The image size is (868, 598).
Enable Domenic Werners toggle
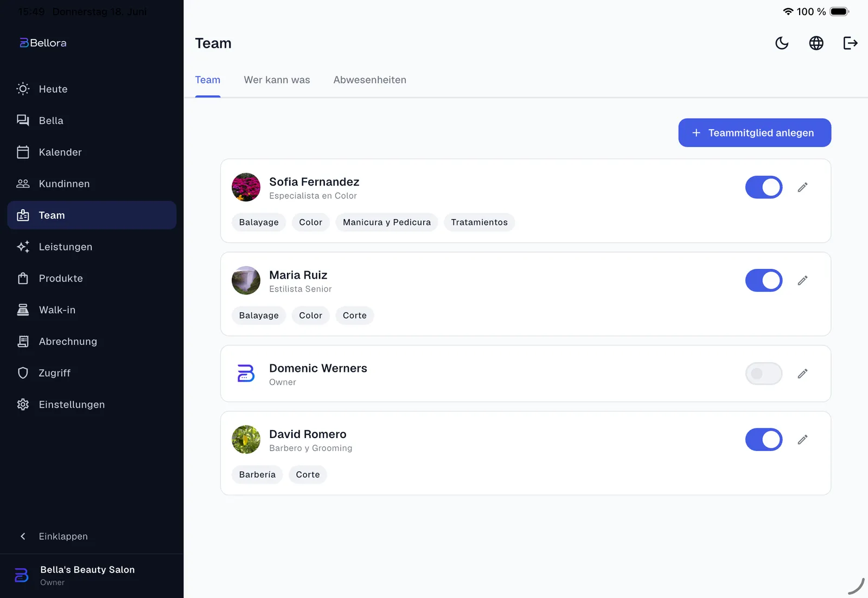[x=764, y=374]
